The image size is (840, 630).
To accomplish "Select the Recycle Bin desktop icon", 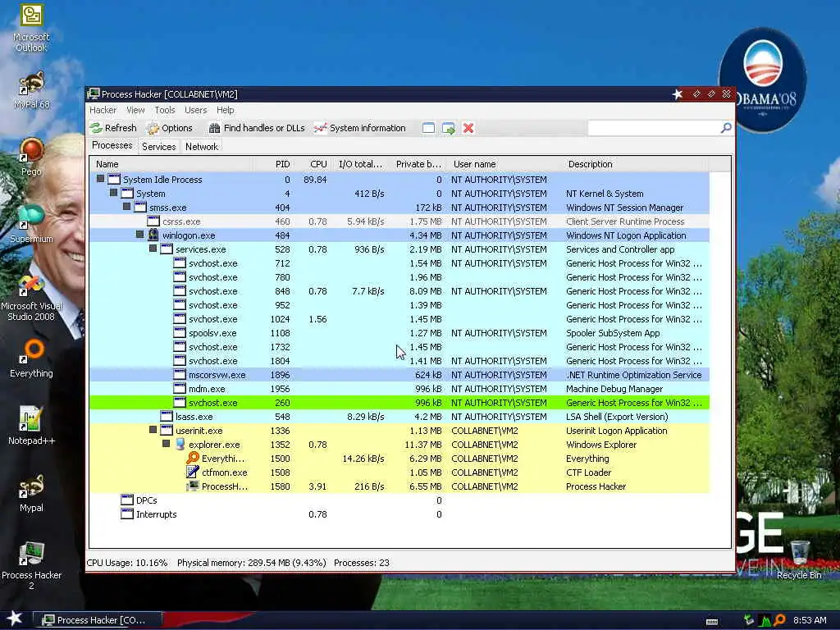I will 799,560.
